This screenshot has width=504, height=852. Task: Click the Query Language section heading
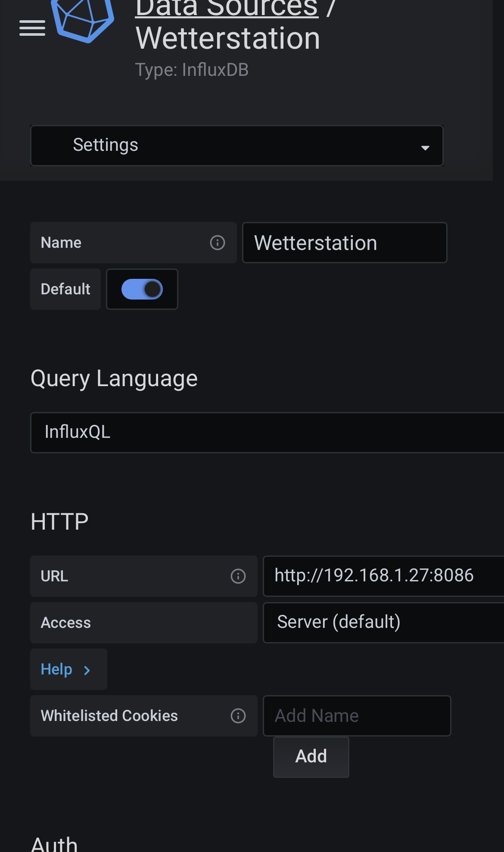(x=114, y=379)
